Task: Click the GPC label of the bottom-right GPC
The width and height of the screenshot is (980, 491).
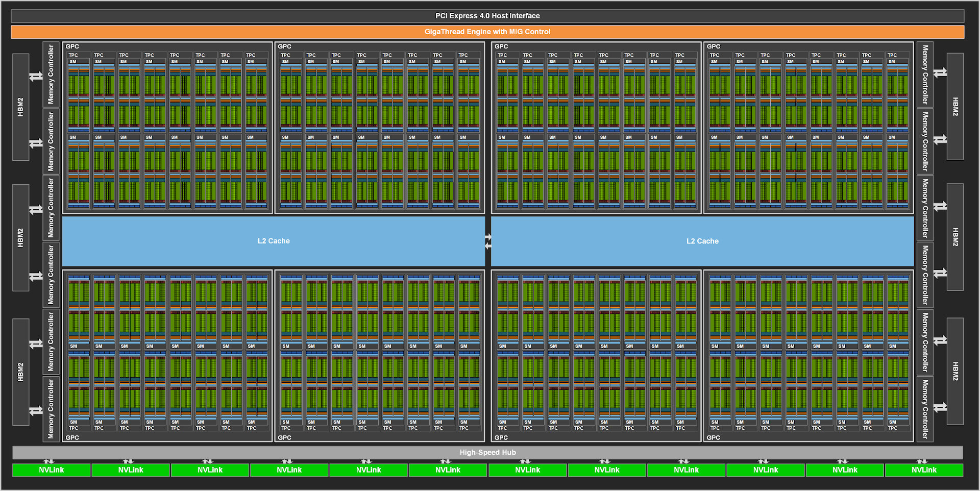Action: click(714, 437)
